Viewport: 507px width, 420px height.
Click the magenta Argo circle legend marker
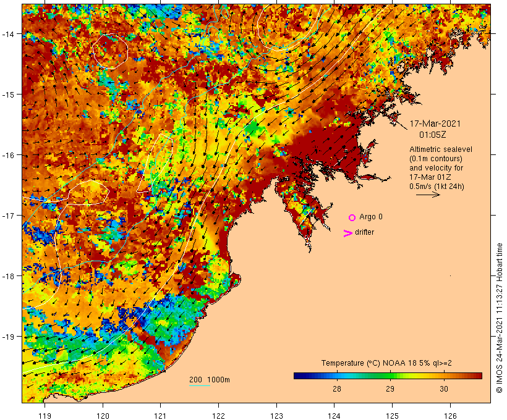[x=352, y=217]
